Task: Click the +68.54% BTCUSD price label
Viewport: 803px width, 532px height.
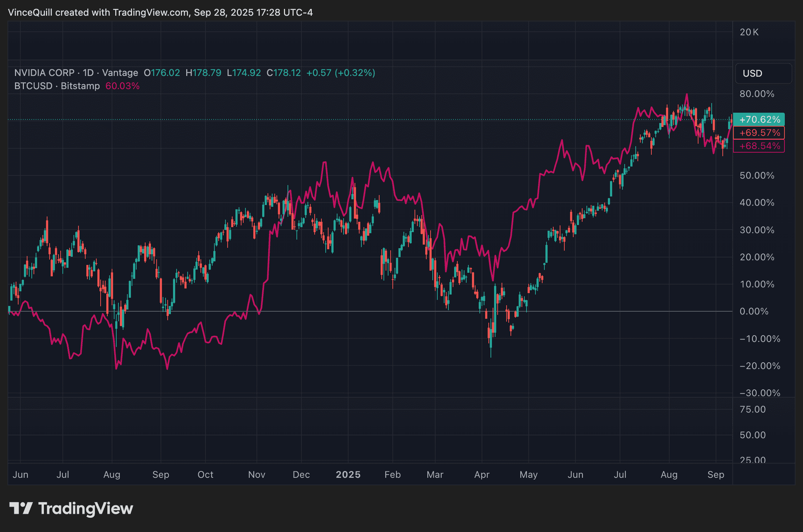Action: [759, 146]
